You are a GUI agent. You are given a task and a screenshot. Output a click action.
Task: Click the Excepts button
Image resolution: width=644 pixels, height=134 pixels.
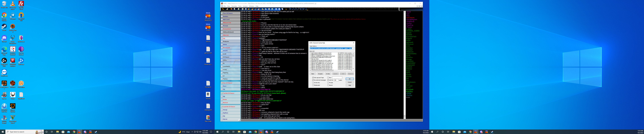[x=321, y=74]
